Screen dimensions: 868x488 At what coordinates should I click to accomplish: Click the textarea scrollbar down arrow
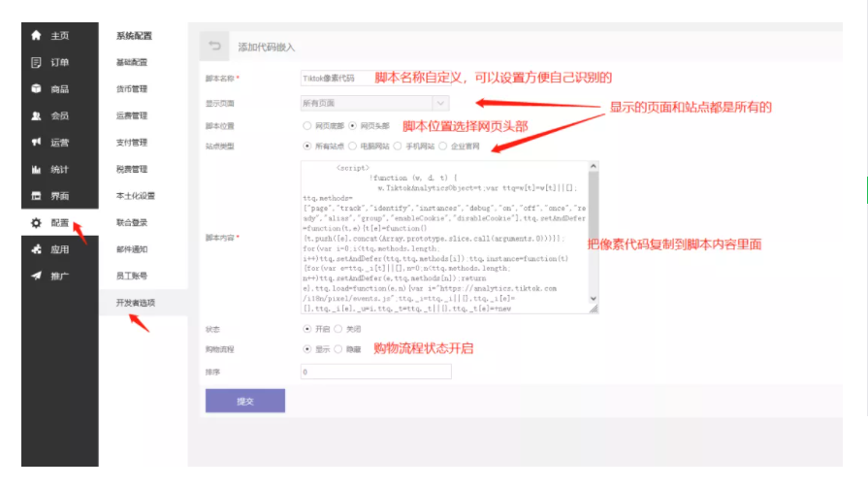click(x=594, y=299)
